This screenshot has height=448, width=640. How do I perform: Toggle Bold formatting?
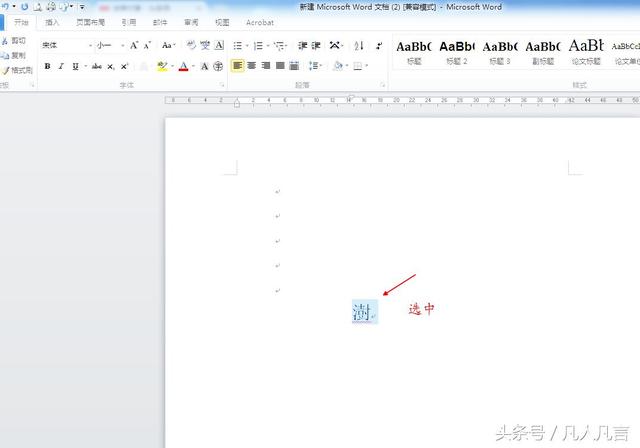[47, 66]
